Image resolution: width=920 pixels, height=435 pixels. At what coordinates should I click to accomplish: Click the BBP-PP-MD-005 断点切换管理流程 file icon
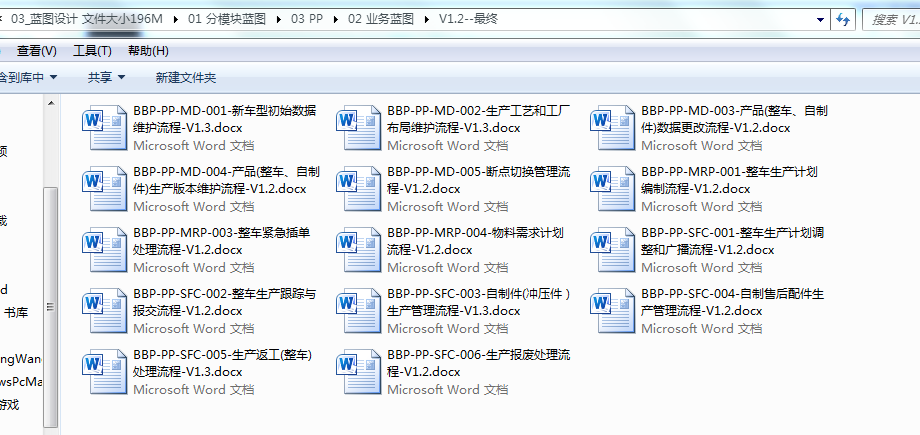pyautogui.click(x=359, y=188)
